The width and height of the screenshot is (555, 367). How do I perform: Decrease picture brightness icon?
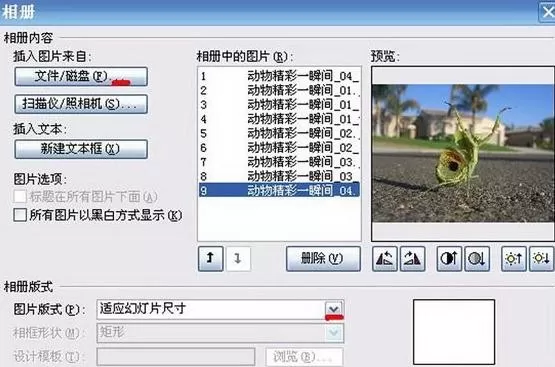[x=542, y=259]
